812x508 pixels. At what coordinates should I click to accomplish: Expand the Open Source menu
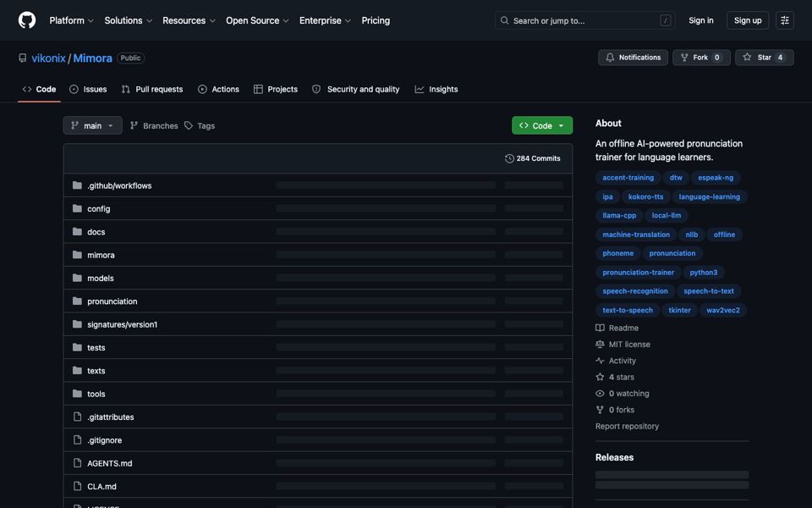[x=257, y=20]
